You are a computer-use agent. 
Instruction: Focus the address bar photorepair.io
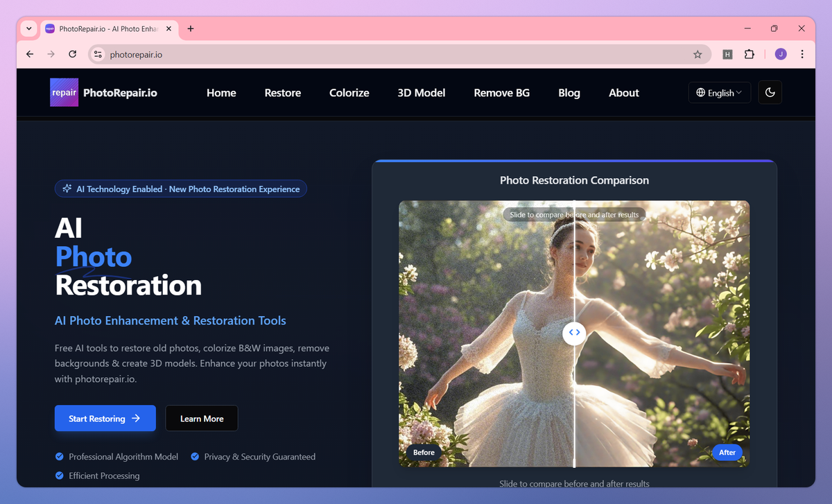399,54
